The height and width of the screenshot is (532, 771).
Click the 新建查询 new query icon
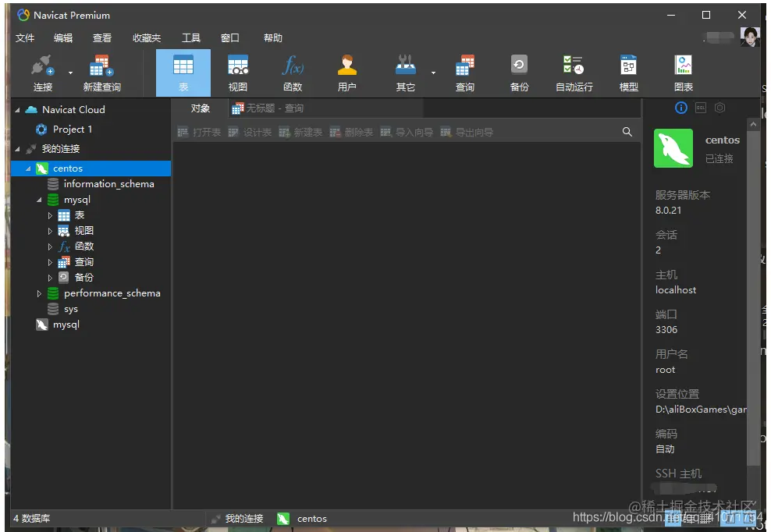pyautogui.click(x=101, y=73)
